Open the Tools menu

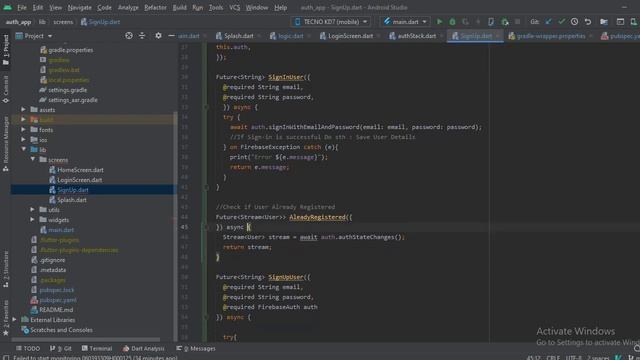[x=216, y=7]
